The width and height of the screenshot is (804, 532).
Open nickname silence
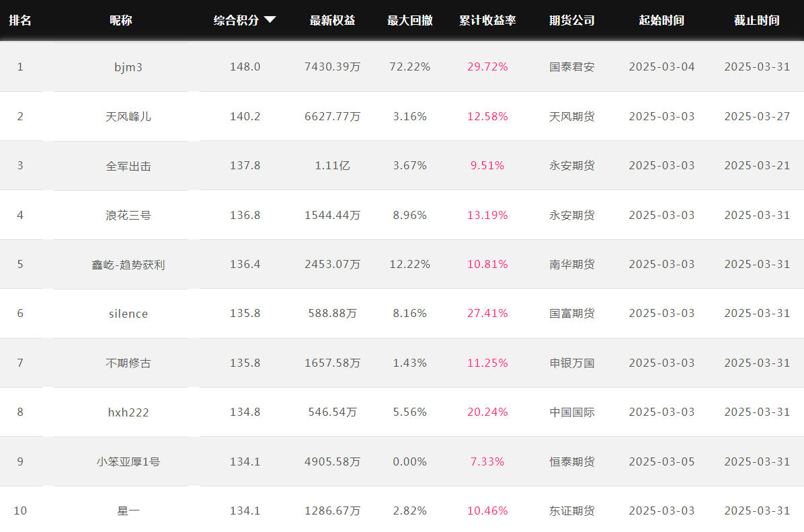click(x=128, y=314)
